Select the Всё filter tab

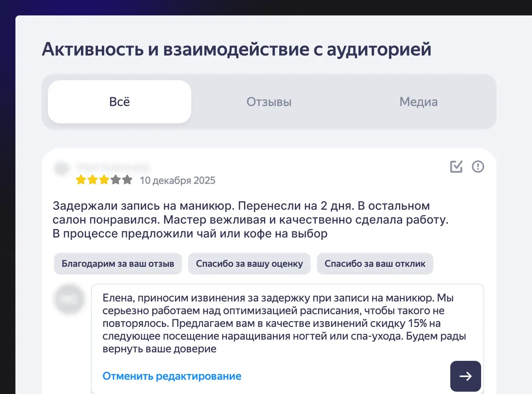pos(119,102)
